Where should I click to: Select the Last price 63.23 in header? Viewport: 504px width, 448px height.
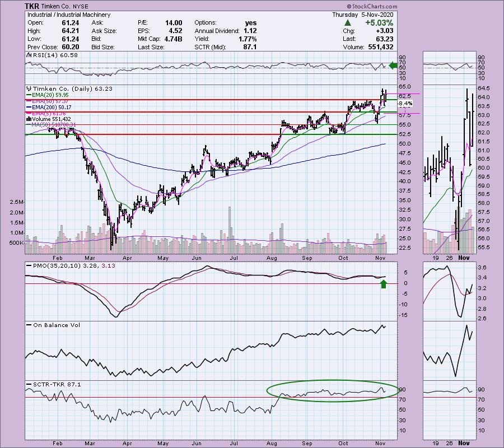384,39
